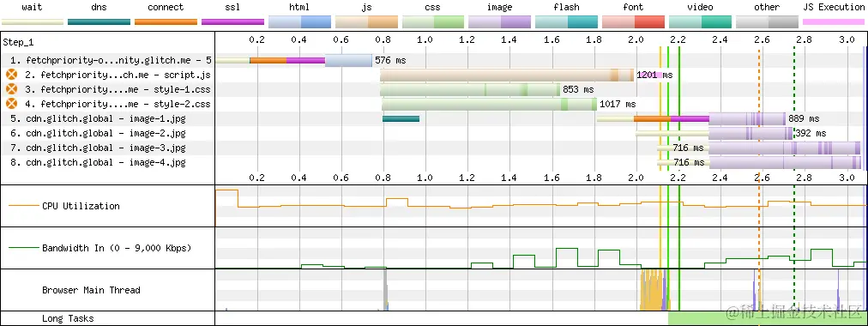Click the ssl legend color bar
Image resolution: width=868 pixels, height=326 pixels.
pos(232,22)
